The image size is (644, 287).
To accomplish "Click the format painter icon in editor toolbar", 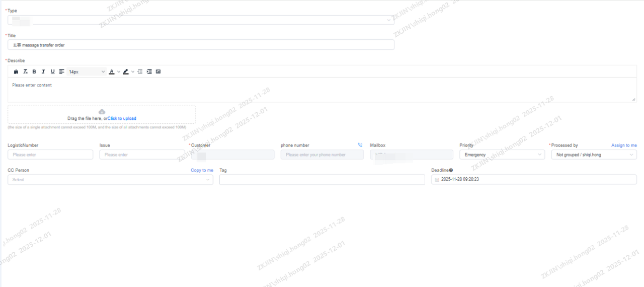I will pyautogui.click(x=16, y=72).
